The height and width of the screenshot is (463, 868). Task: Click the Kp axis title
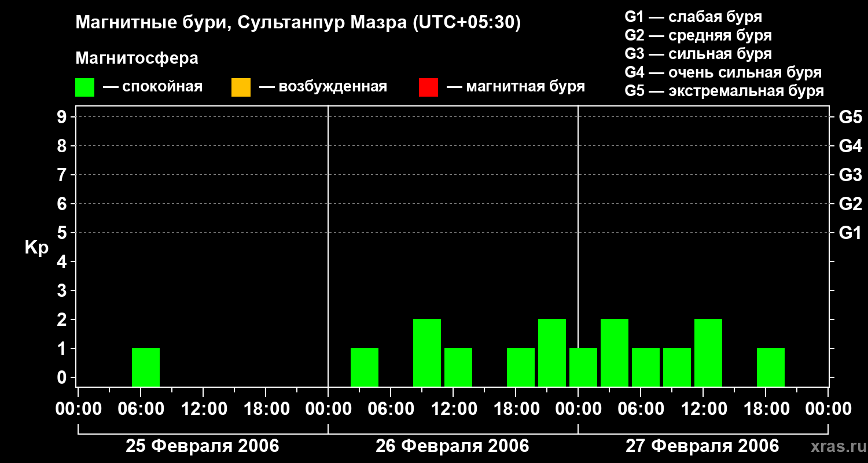[36, 248]
